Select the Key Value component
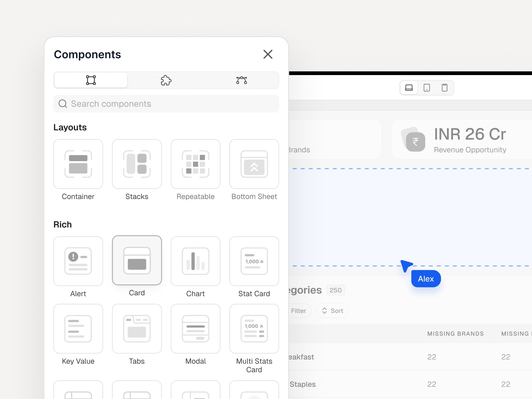The image size is (532, 399). point(78,329)
